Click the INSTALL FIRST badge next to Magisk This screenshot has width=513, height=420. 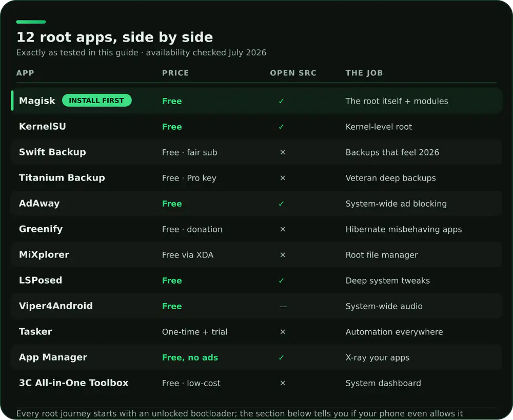(97, 101)
